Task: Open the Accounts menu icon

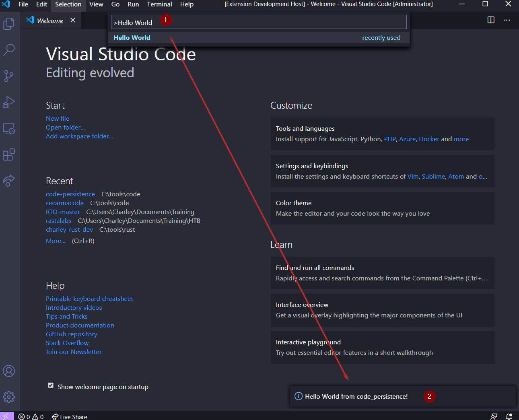Action: tap(9, 371)
